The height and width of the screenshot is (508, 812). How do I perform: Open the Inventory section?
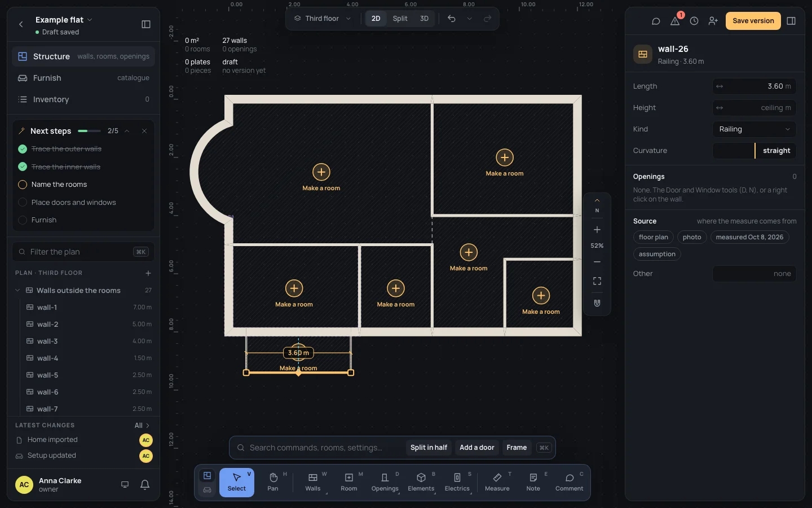[83, 99]
